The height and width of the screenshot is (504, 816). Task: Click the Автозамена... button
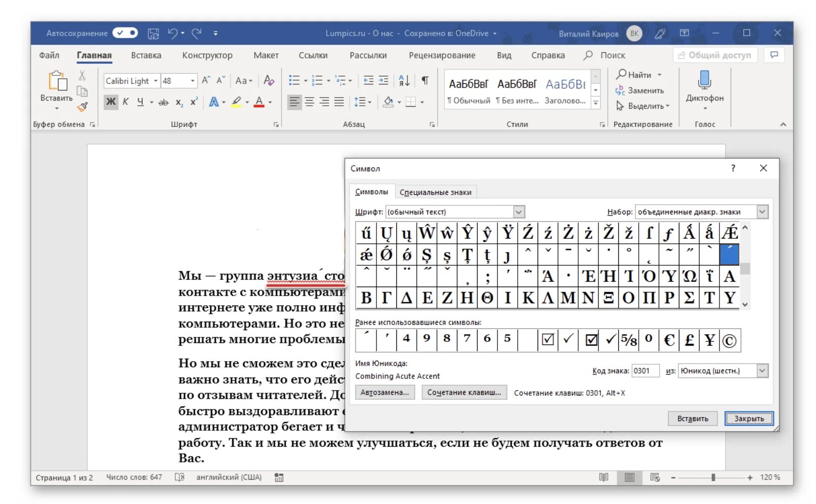click(385, 392)
